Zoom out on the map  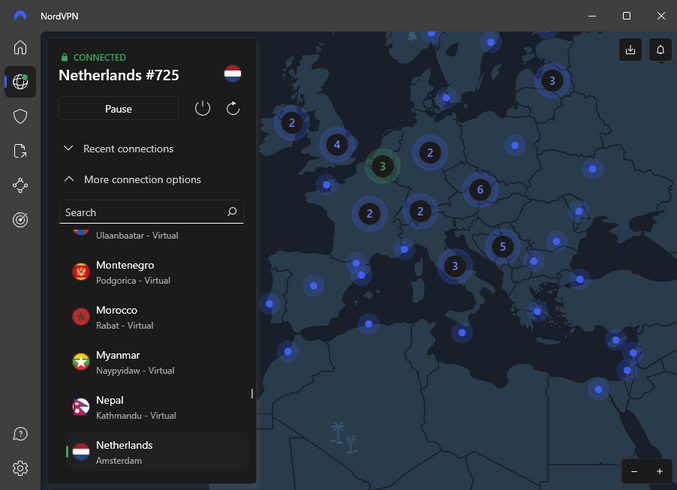tap(634, 471)
